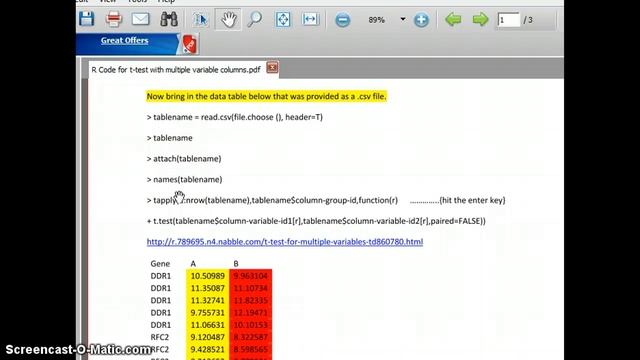Click yellow cell 11.35087
Viewport: 640px width, 360px height.
point(207,288)
